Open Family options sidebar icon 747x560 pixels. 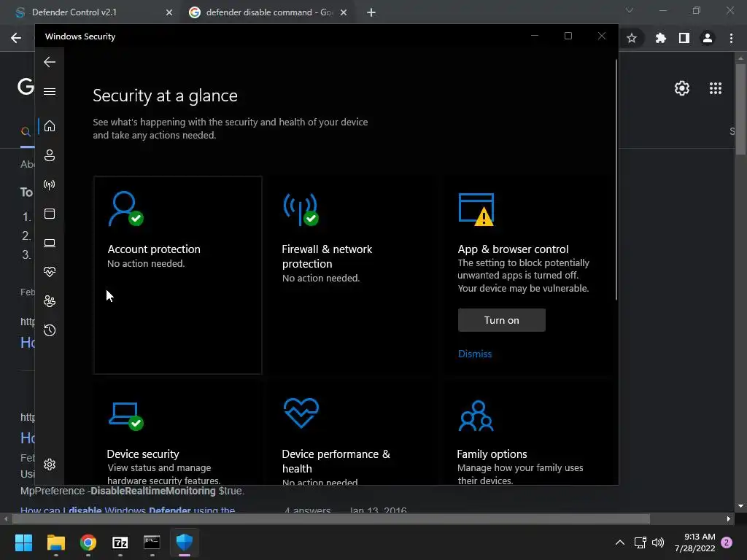click(50, 301)
